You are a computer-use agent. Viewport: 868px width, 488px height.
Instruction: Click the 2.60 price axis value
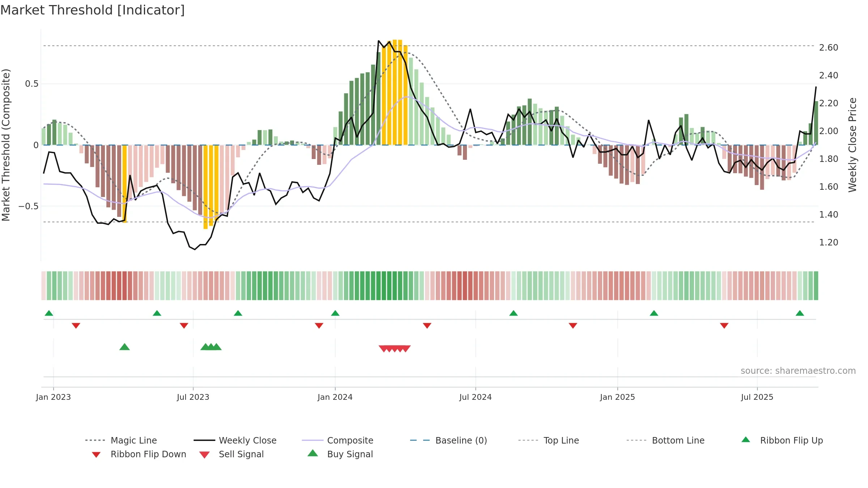[x=829, y=48]
